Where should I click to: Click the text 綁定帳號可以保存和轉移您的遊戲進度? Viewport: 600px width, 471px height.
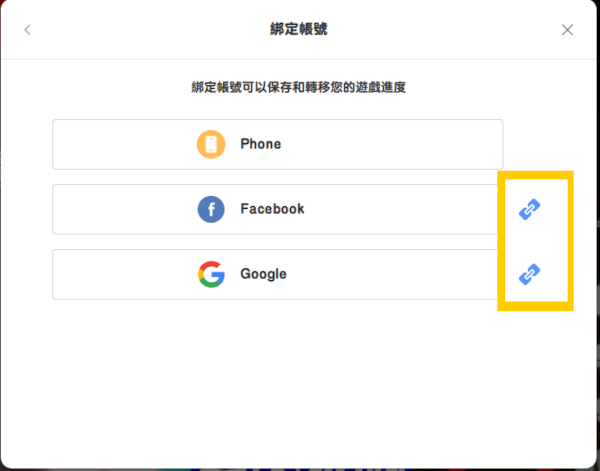pyautogui.click(x=298, y=87)
